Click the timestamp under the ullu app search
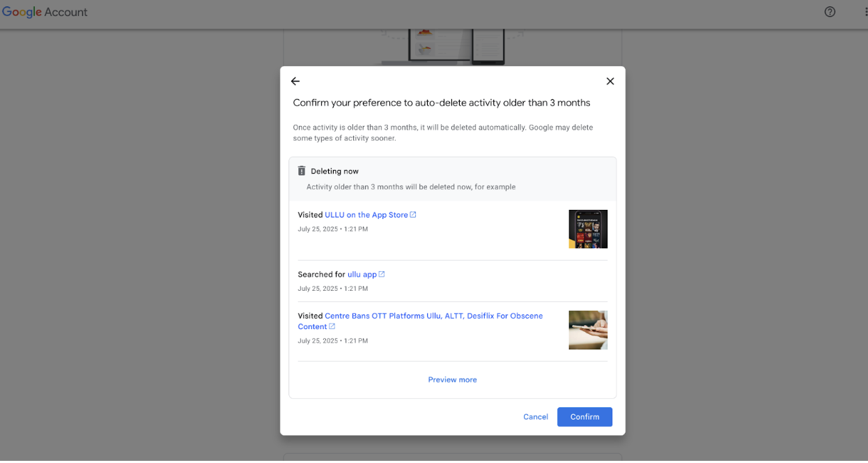The image size is (868, 463). 332,289
